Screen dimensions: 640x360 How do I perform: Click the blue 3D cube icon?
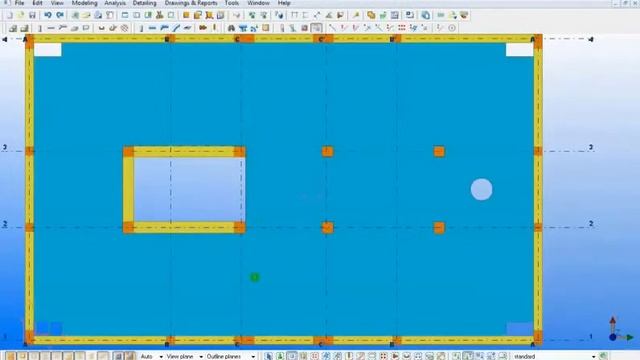425,16
